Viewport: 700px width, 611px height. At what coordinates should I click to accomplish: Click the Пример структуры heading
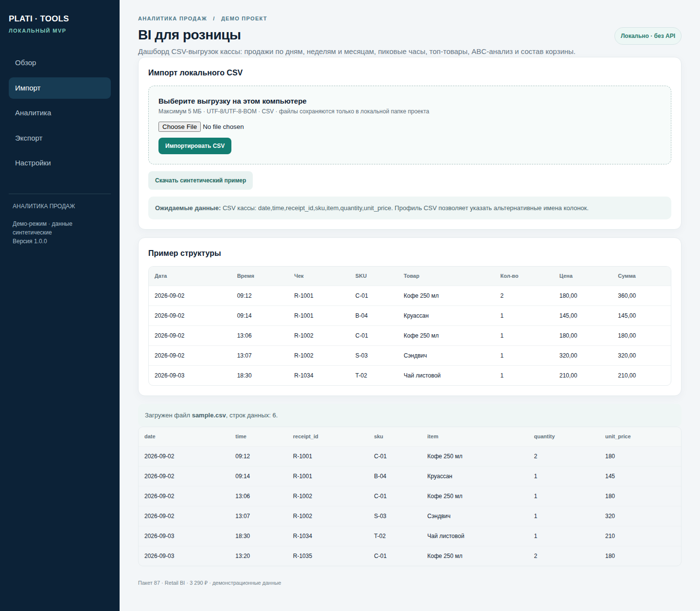(185, 253)
